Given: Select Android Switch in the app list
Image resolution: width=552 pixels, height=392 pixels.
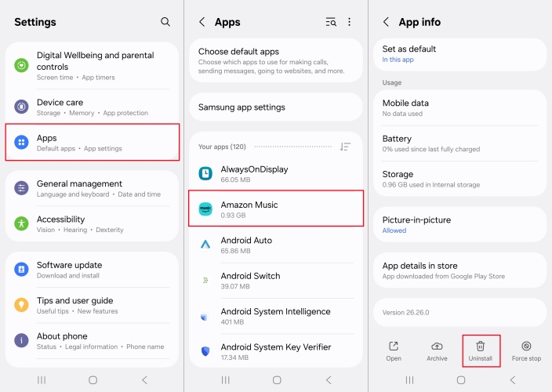Looking at the screenshot, I should pyautogui.click(x=276, y=281).
